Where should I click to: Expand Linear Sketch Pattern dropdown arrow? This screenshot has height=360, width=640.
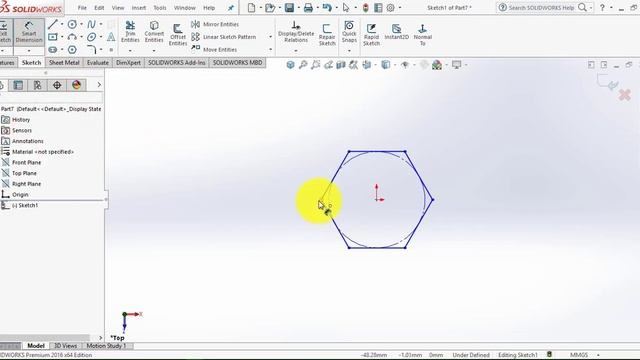point(270,37)
